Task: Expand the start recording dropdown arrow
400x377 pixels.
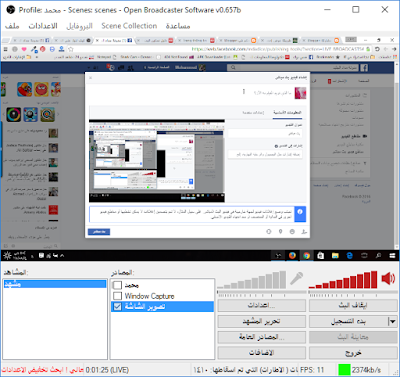Action: pos(392,322)
